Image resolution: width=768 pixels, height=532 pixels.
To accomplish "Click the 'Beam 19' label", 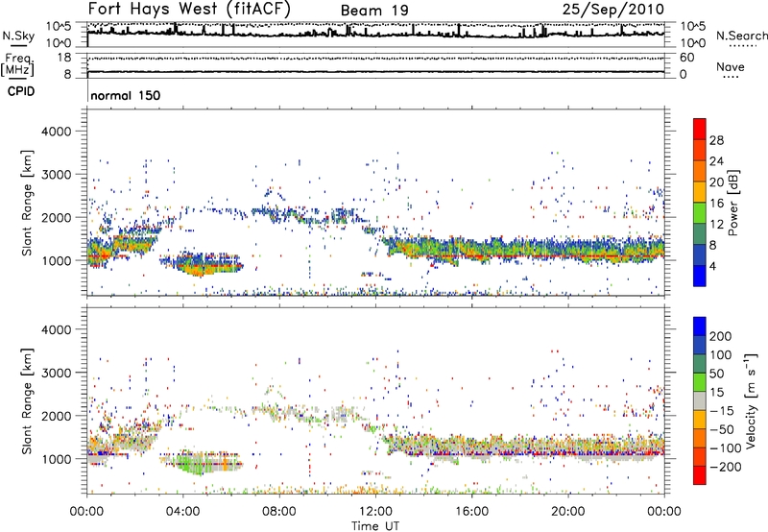I will click(x=374, y=11).
